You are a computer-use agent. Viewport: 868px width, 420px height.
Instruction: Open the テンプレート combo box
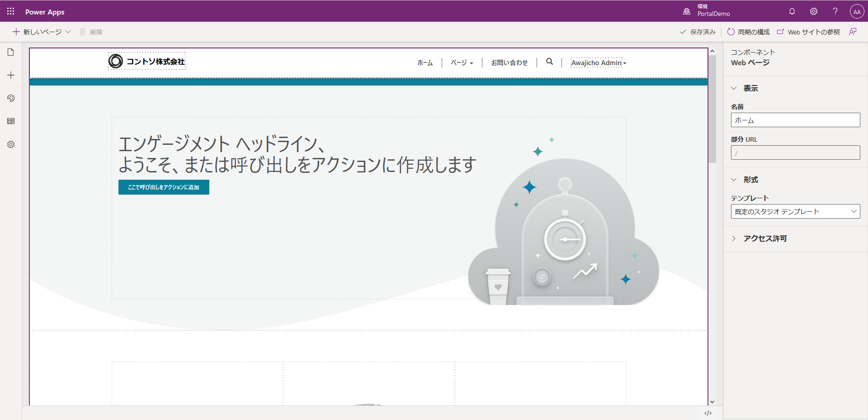tap(795, 211)
